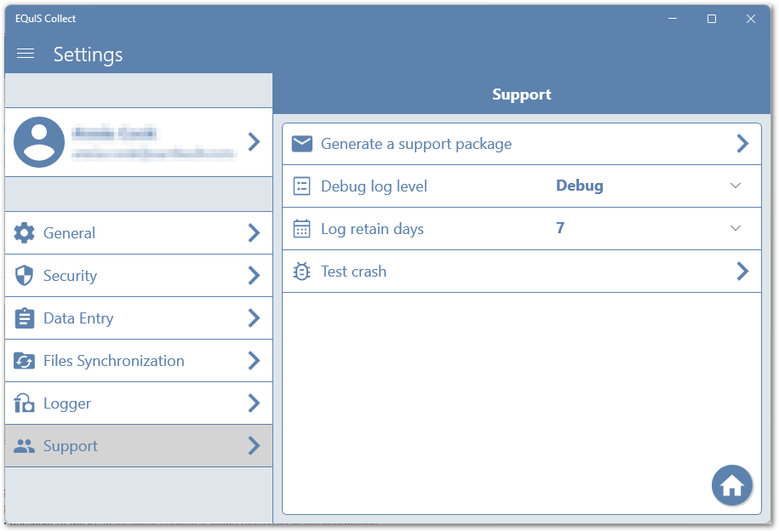Click the Support people icon

(x=24, y=445)
